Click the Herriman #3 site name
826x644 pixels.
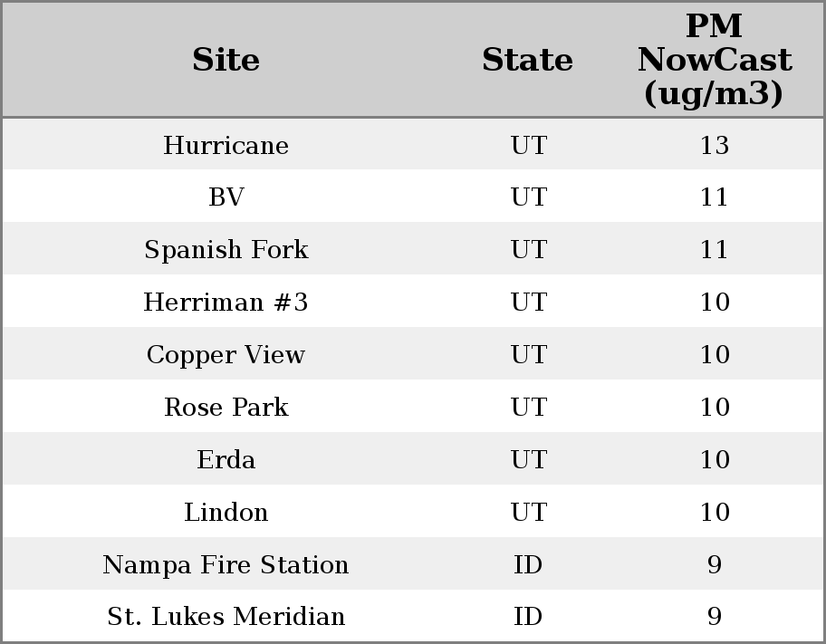click(226, 303)
